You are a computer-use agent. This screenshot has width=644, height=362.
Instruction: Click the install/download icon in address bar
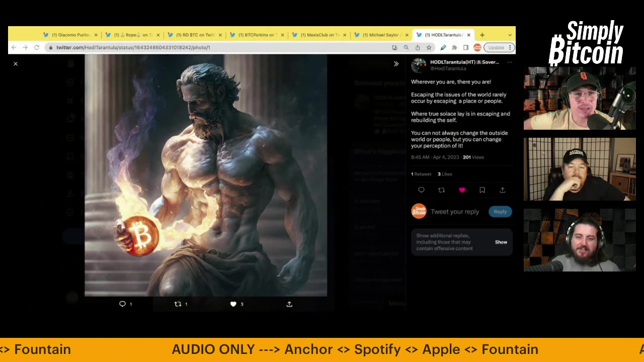pyautogui.click(x=395, y=47)
